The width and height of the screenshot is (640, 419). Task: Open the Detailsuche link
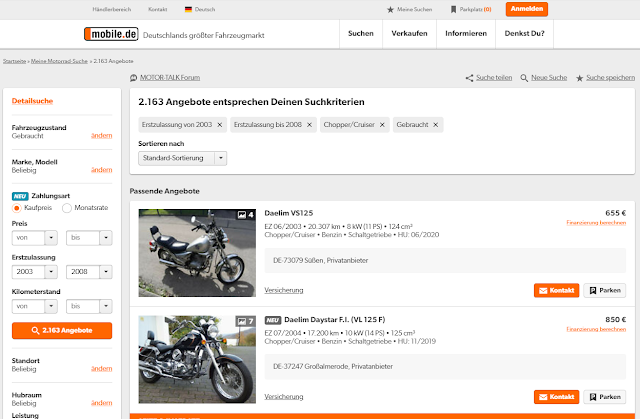coord(32,101)
